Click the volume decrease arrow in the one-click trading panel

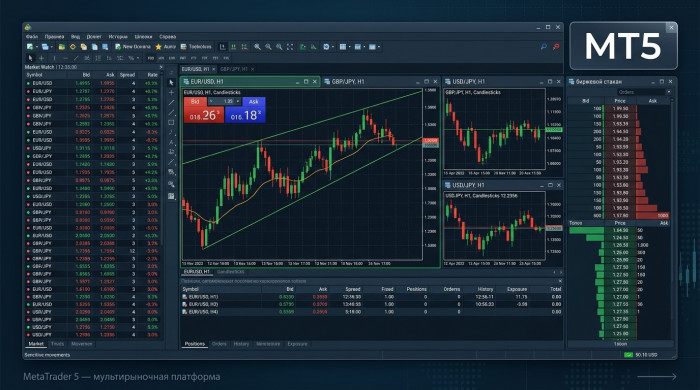click(211, 101)
